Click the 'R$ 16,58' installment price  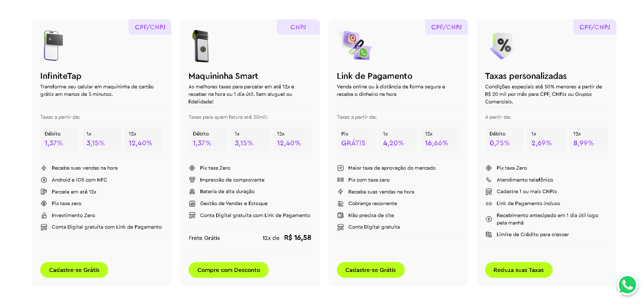point(297,238)
